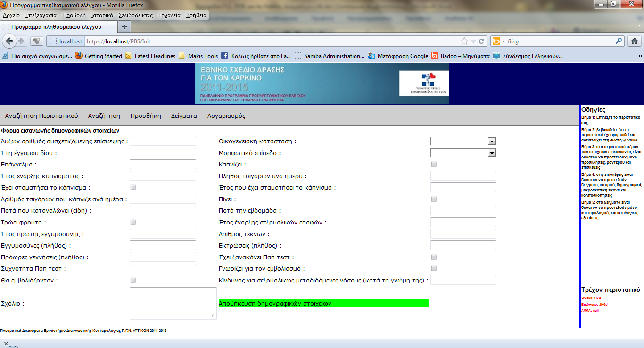Open a new tab with plus button
Viewport: 644px width, 348px height.
(x=124, y=27)
